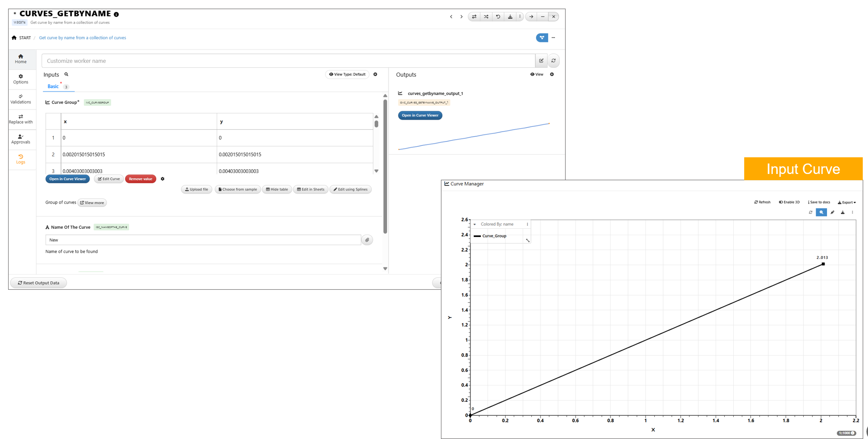The height and width of the screenshot is (439, 868).
Task: Click the shuffle icon in the top toolbar
Action: click(x=486, y=17)
